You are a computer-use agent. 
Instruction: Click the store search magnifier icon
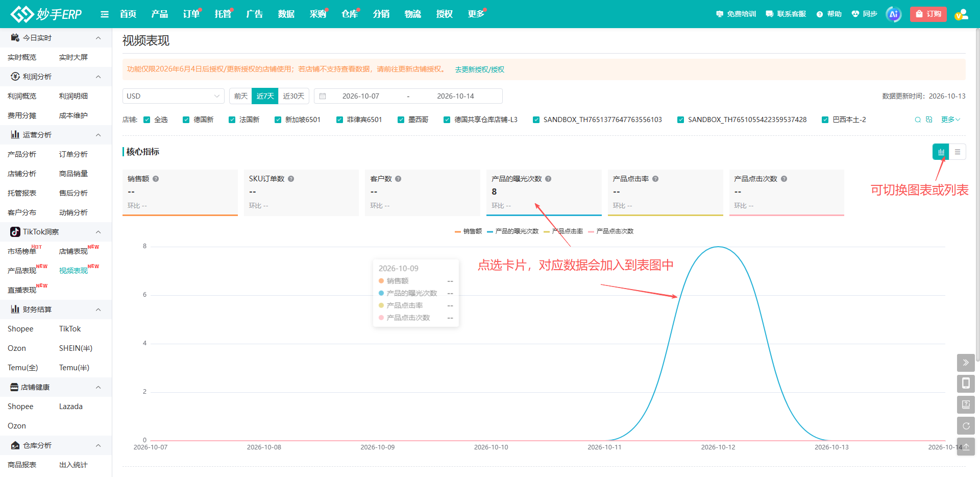(x=918, y=120)
